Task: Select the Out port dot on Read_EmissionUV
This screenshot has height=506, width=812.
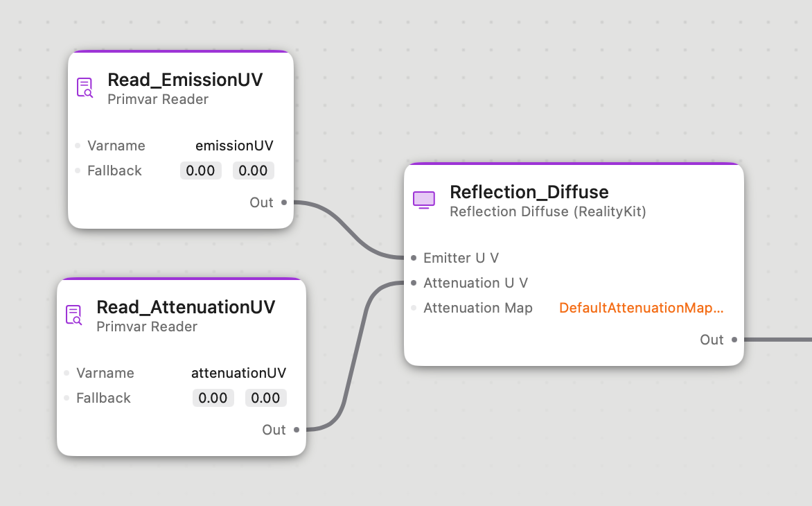Action: 285,202
